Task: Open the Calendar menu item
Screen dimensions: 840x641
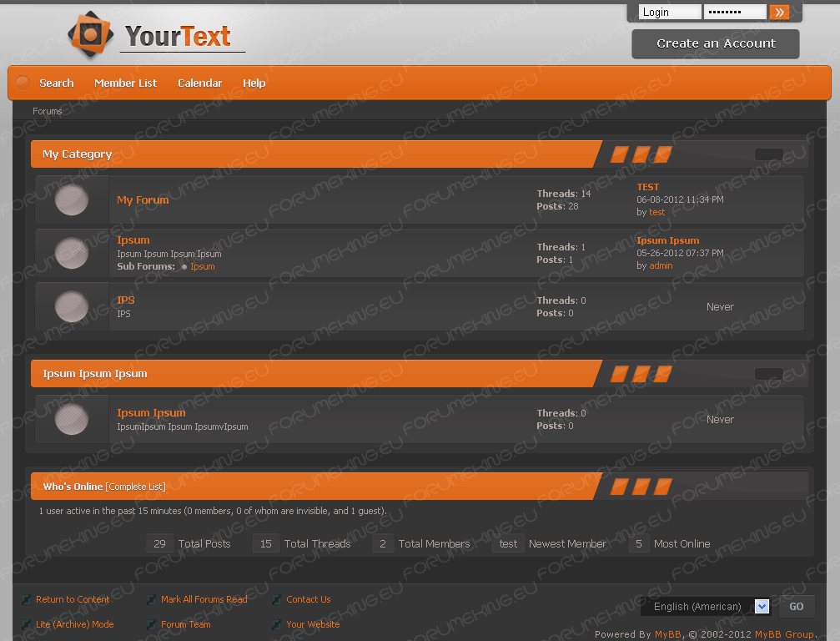Action: coord(199,83)
